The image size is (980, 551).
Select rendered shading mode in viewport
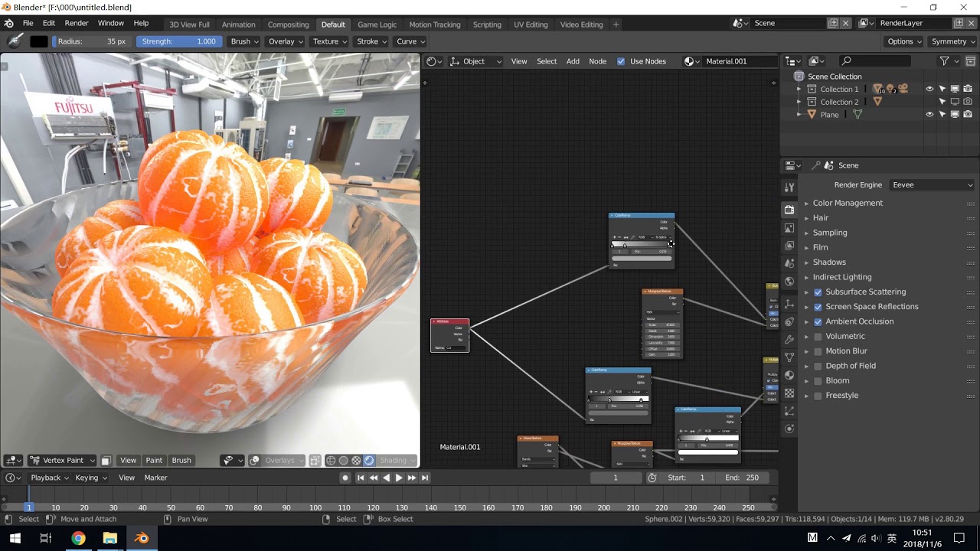[x=369, y=461]
